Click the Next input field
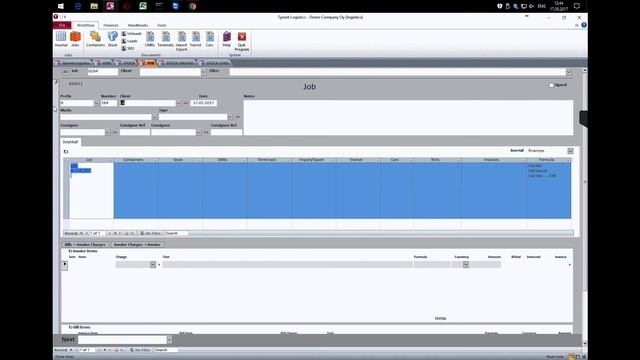 (x=122, y=340)
